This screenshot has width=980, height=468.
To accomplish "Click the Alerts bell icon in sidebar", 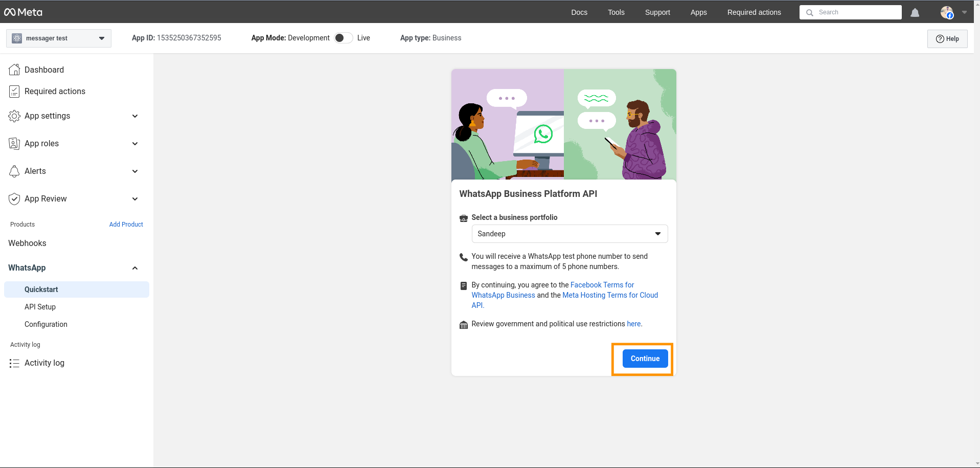I will tap(14, 171).
